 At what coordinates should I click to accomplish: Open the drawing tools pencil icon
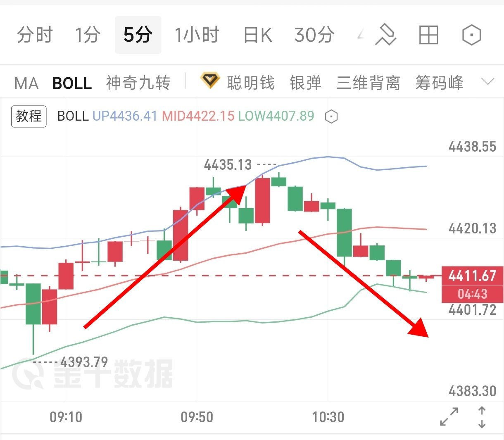(x=385, y=35)
